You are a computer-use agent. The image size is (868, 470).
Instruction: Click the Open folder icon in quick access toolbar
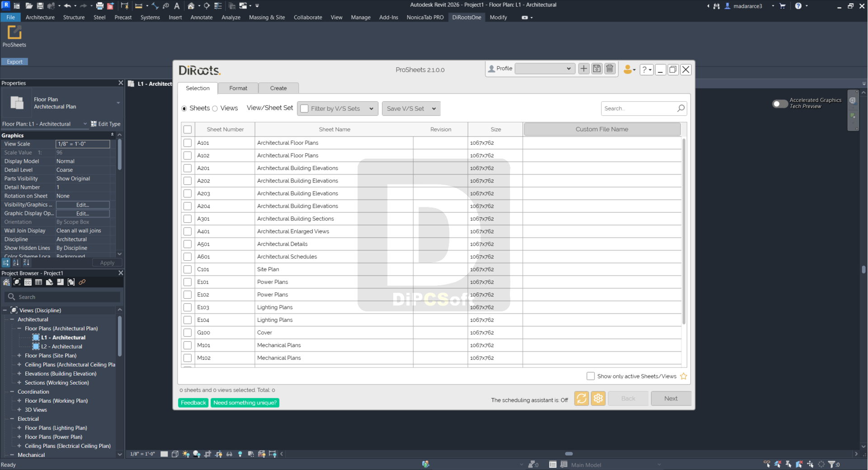point(29,6)
